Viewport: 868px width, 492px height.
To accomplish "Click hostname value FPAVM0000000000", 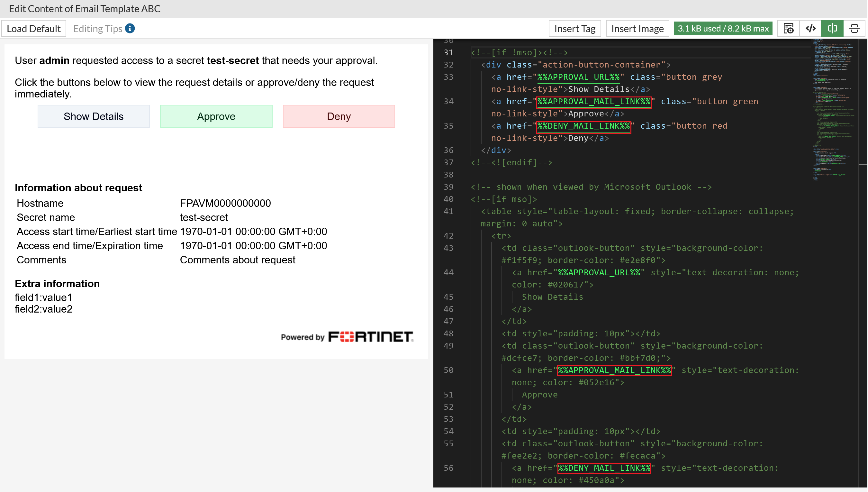I will [225, 203].
